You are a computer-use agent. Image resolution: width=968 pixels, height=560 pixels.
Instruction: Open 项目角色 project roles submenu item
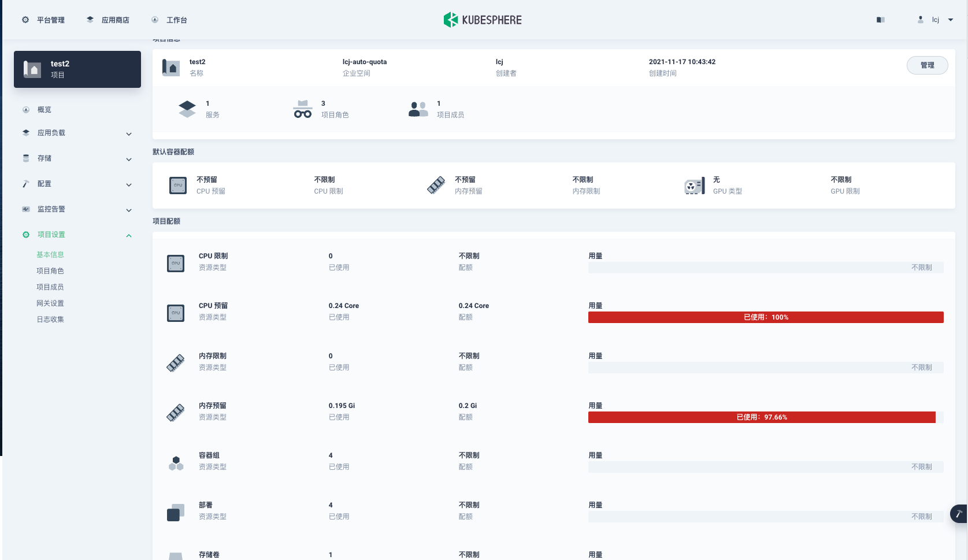pyautogui.click(x=50, y=271)
